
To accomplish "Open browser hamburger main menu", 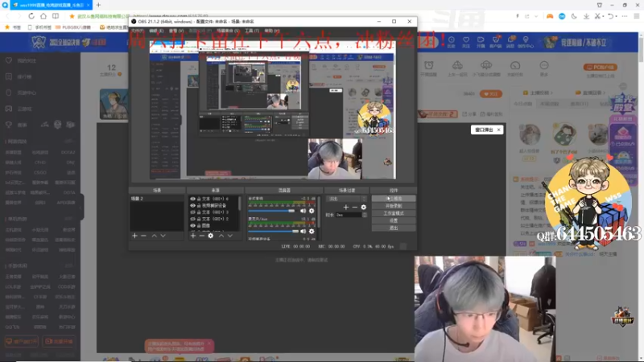I will point(637,16).
